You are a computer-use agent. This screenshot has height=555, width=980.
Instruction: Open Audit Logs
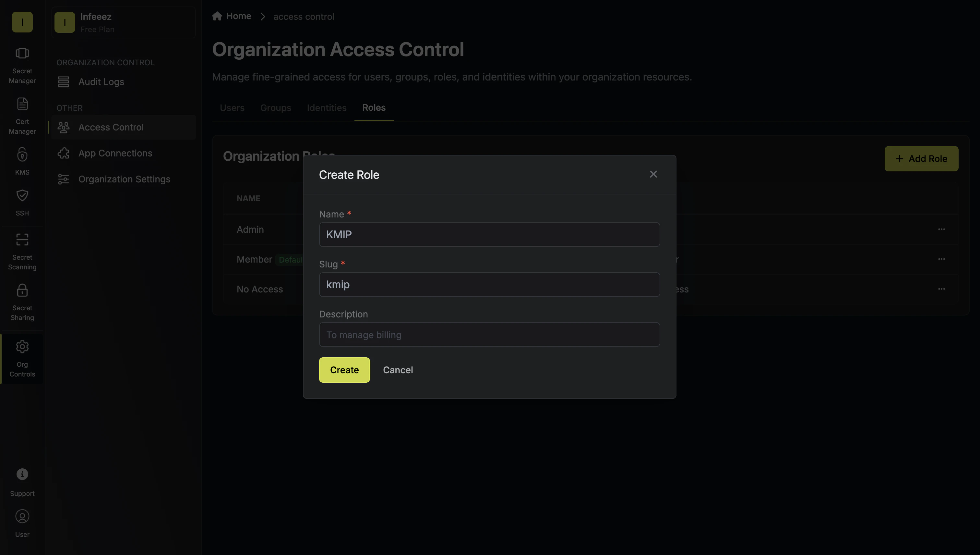point(123,82)
